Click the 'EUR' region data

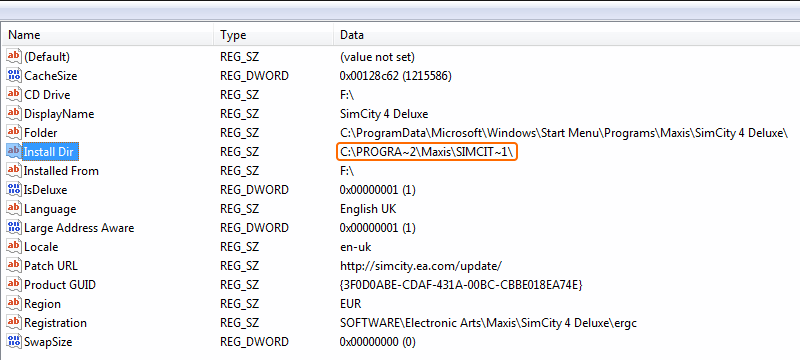(351, 304)
